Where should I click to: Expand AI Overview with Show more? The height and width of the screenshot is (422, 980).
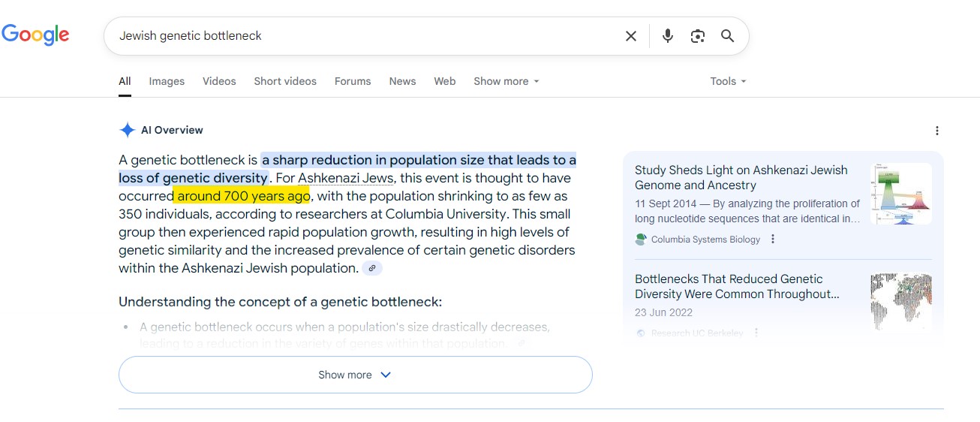click(x=355, y=375)
